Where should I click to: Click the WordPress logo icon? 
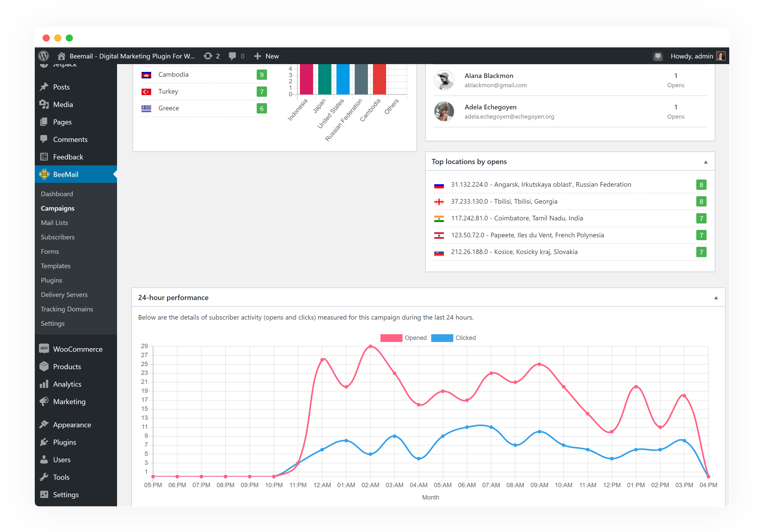tap(44, 56)
